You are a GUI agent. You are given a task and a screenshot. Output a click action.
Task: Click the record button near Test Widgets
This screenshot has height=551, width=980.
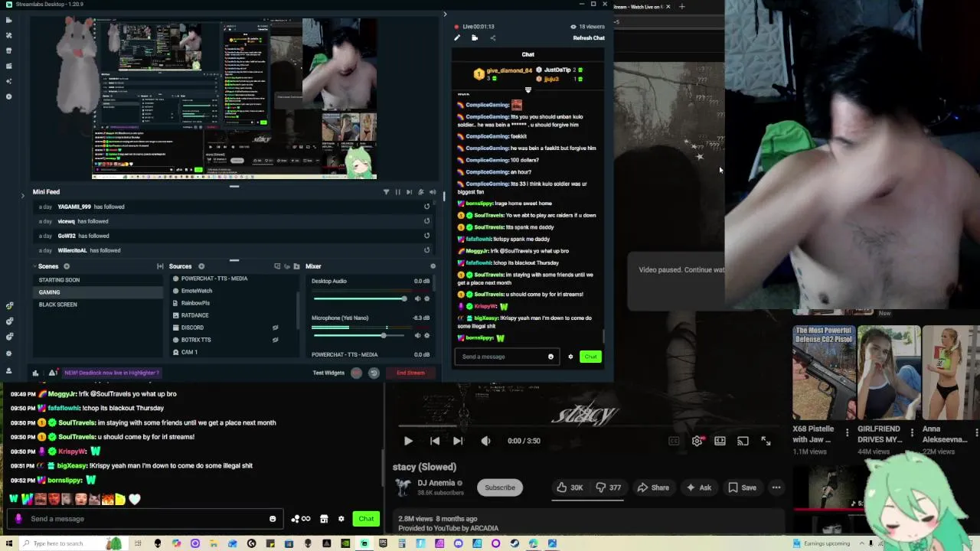point(356,373)
